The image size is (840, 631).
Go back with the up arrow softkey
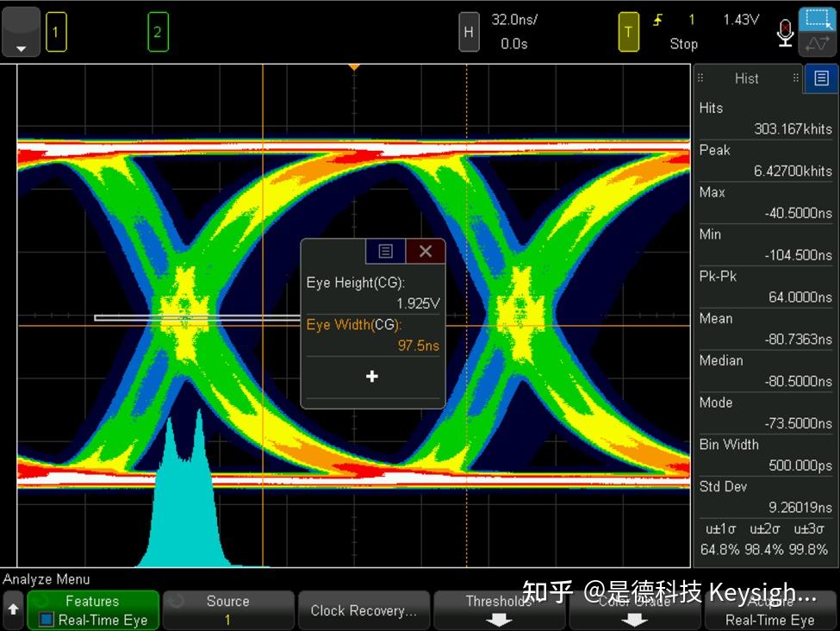(x=14, y=610)
